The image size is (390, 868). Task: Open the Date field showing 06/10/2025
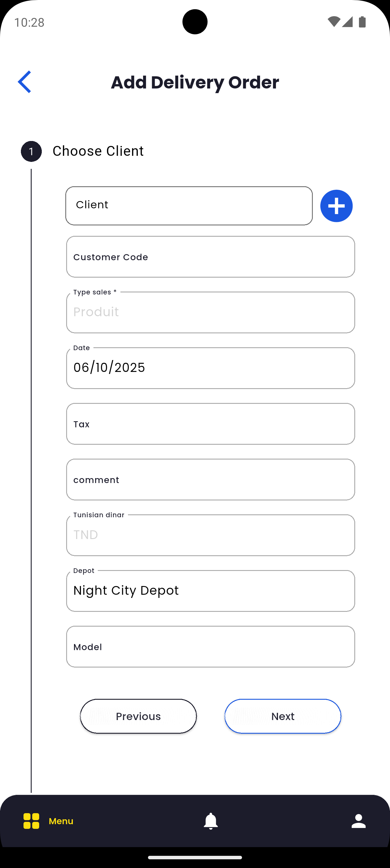(210, 368)
